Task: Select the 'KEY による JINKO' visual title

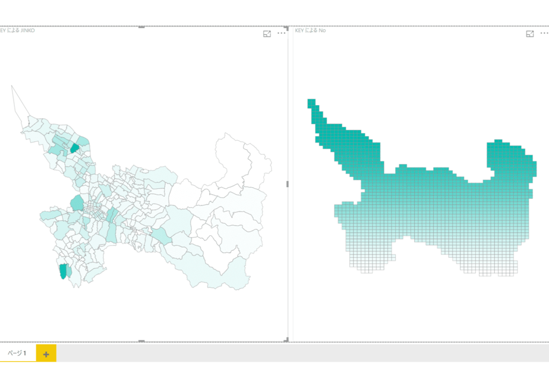Action: tap(17, 30)
